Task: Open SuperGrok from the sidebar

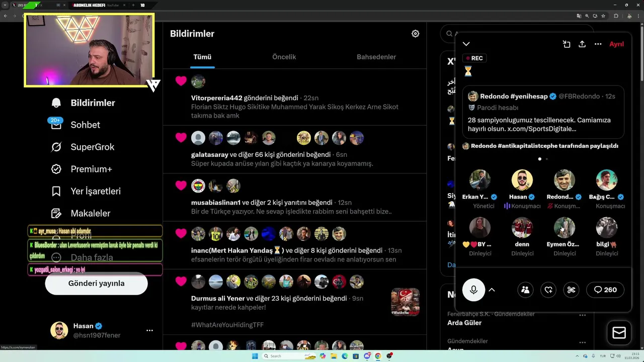Action: pyautogui.click(x=83, y=147)
